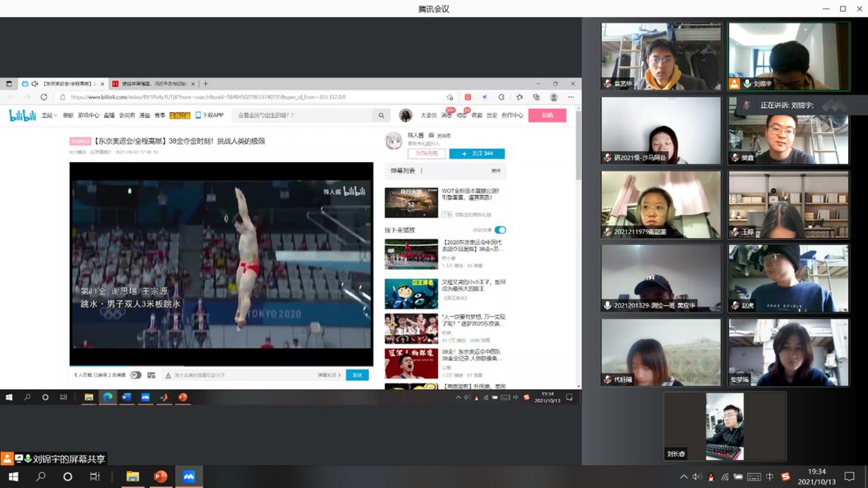The height and width of the screenshot is (488, 868).
Task: Click the browser refresh icon
Action: tap(44, 97)
